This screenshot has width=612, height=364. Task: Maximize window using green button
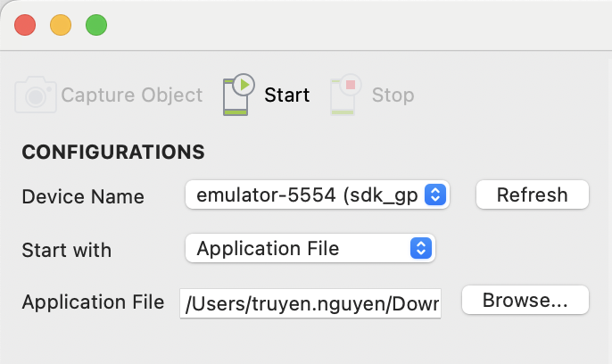click(x=96, y=25)
